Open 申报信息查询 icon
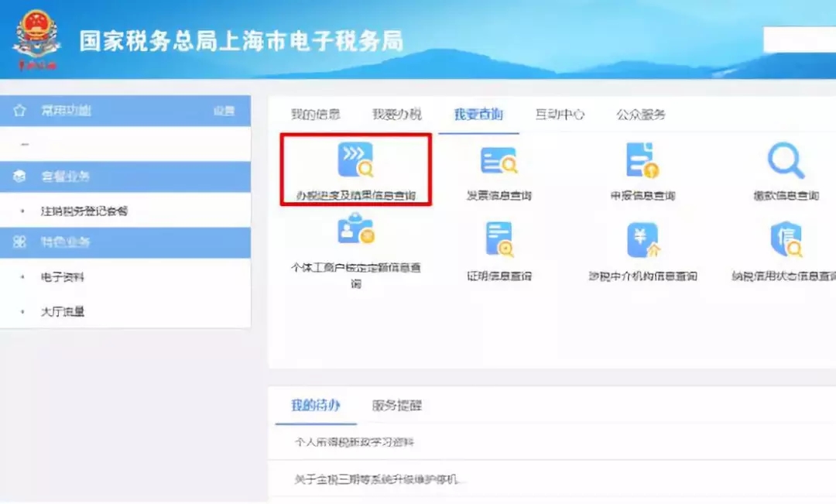 coord(642,159)
